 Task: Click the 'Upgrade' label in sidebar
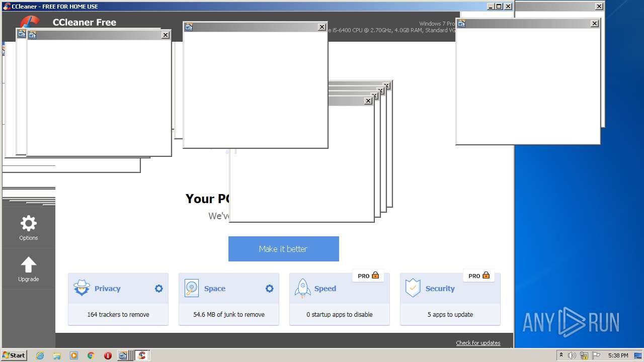coord(29,279)
